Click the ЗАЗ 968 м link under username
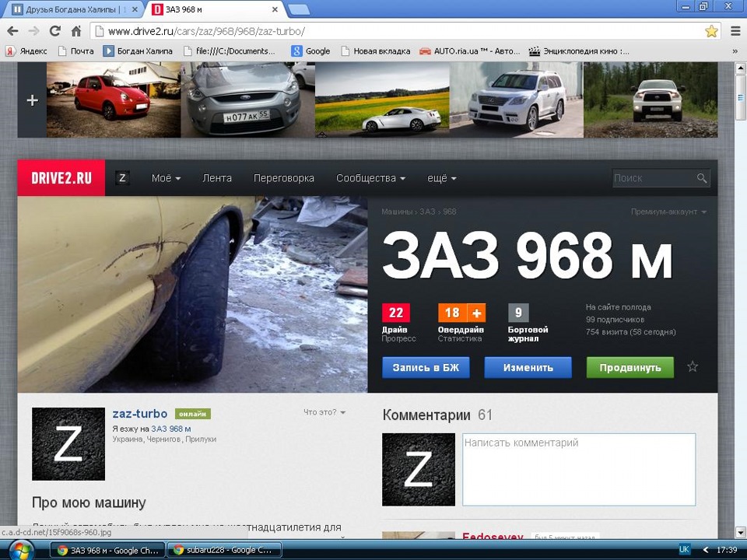This screenshot has width=747, height=560. [171, 429]
